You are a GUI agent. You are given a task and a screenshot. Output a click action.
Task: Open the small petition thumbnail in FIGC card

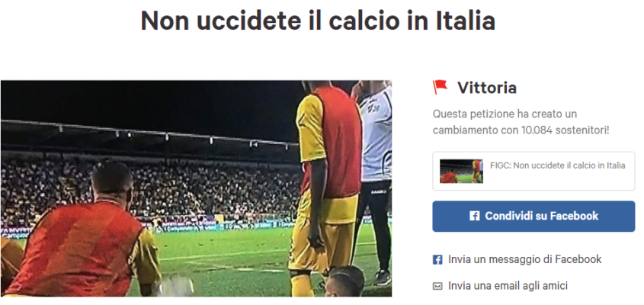(x=461, y=171)
